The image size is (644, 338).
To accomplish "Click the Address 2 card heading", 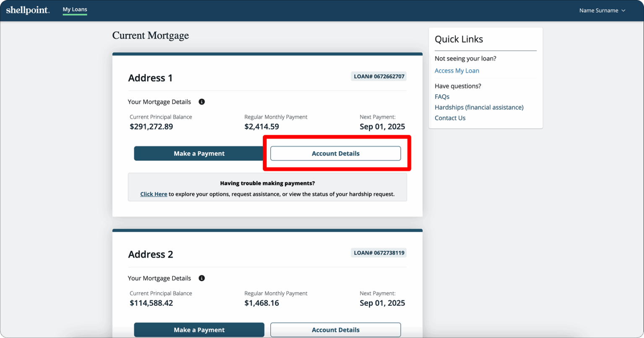I will click(151, 254).
